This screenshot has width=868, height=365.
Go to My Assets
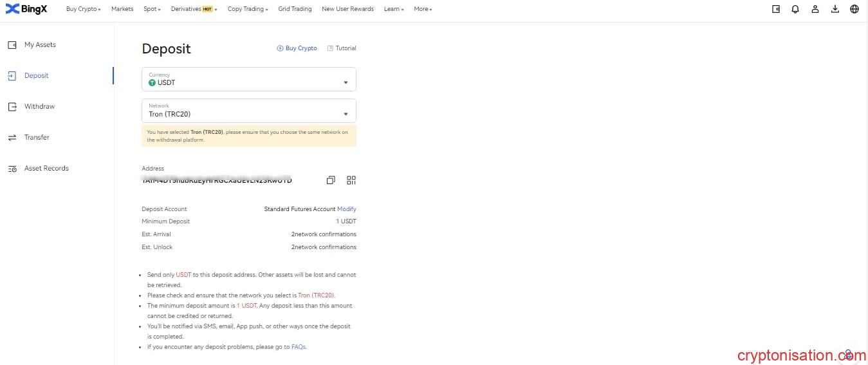[x=40, y=45]
